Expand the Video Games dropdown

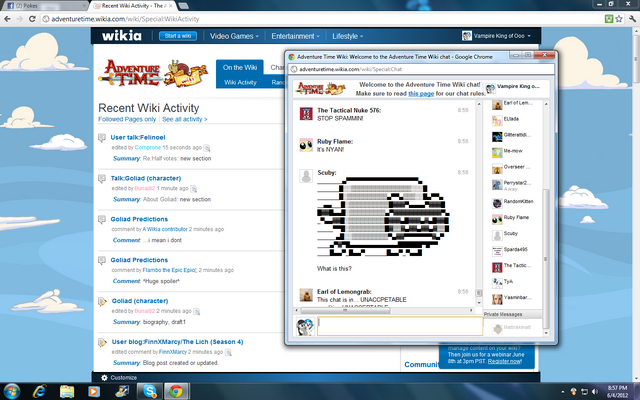234,36
